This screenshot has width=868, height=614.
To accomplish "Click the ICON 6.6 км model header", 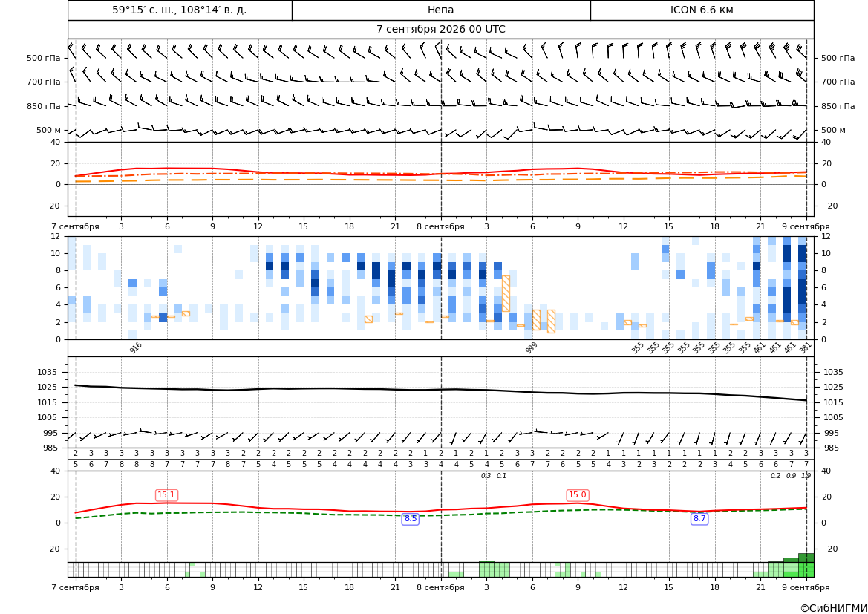I will pos(702,10).
